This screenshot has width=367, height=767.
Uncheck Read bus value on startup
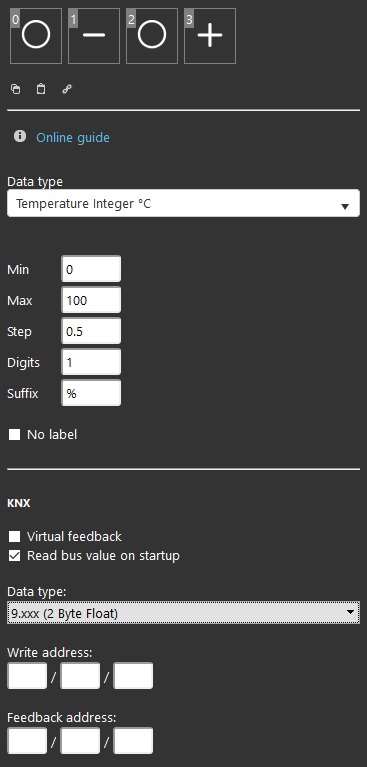15,556
